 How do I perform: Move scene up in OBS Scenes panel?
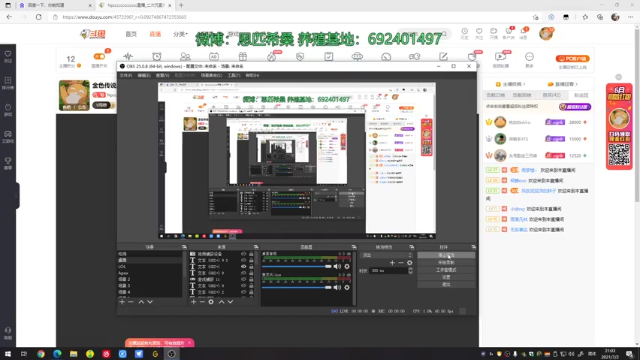[141, 302]
